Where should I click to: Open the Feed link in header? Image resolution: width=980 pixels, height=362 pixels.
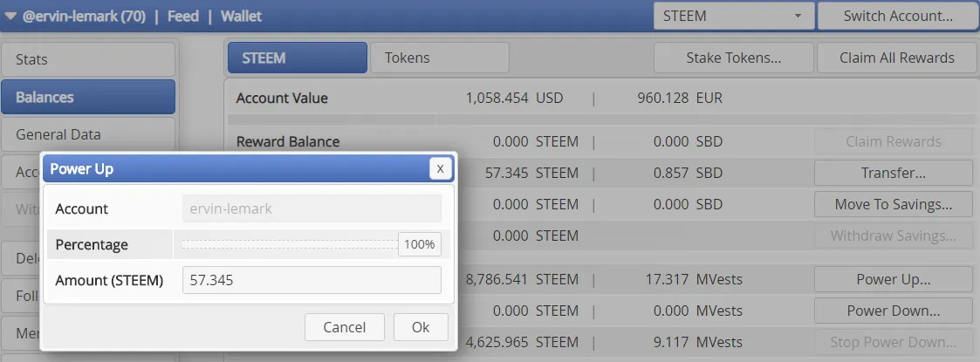pyautogui.click(x=183, y=17)
